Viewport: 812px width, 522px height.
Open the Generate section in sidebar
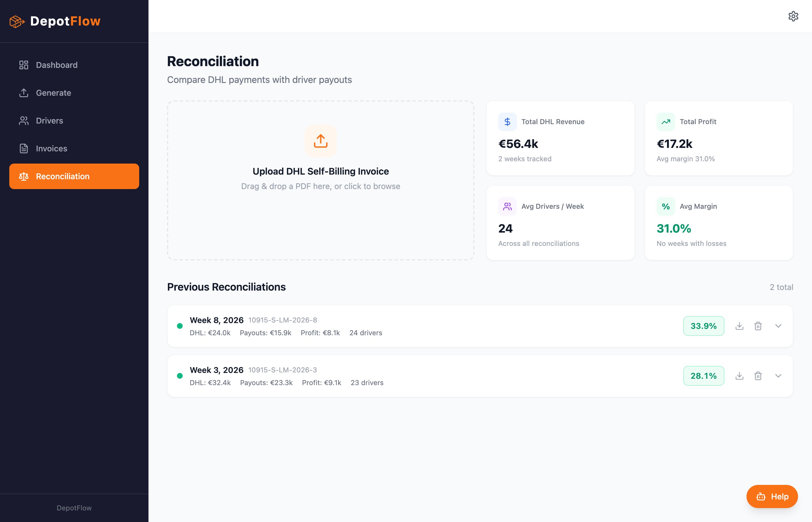(x=53, y=93)
